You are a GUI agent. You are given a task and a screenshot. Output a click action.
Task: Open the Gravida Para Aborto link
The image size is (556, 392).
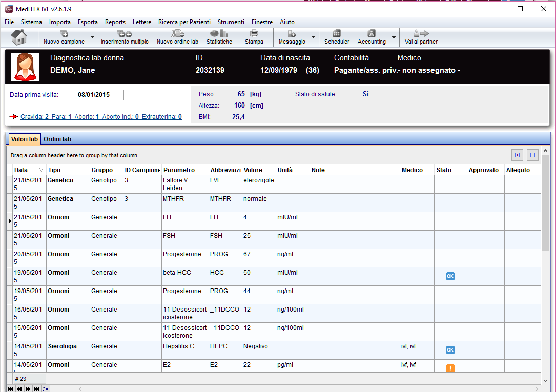coord(101,117)
